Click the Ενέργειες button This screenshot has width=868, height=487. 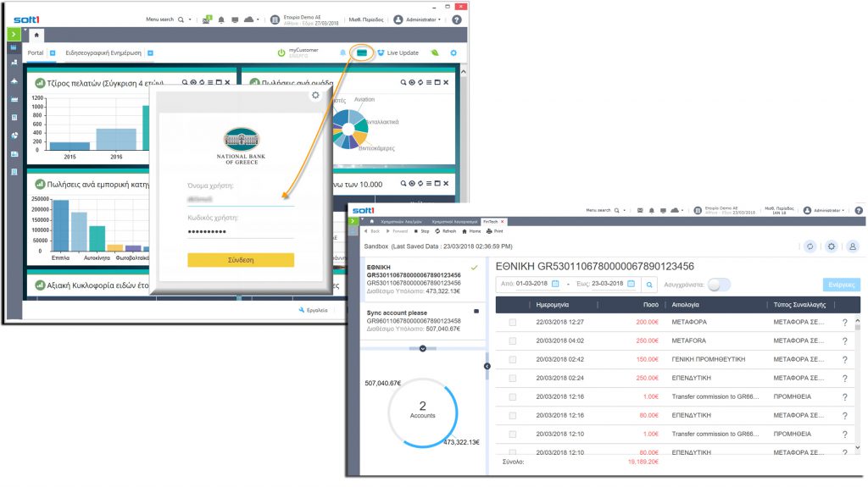click(841, 285)
